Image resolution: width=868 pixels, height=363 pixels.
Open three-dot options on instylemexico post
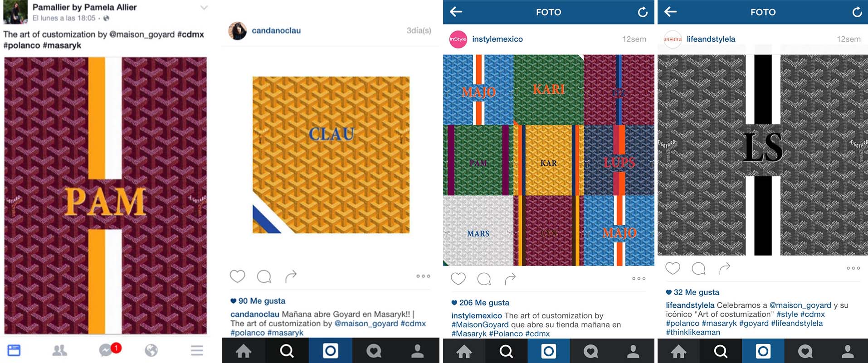coord(639,279)
